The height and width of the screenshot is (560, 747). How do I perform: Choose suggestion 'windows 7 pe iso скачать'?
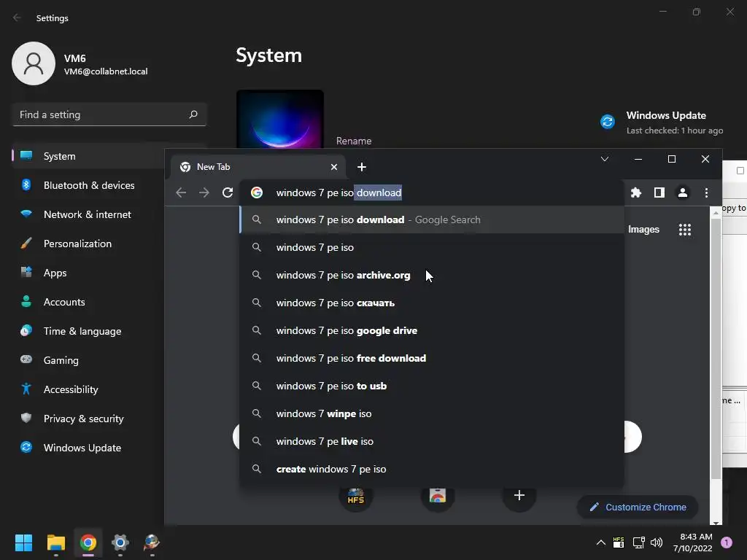coord(432,303)
